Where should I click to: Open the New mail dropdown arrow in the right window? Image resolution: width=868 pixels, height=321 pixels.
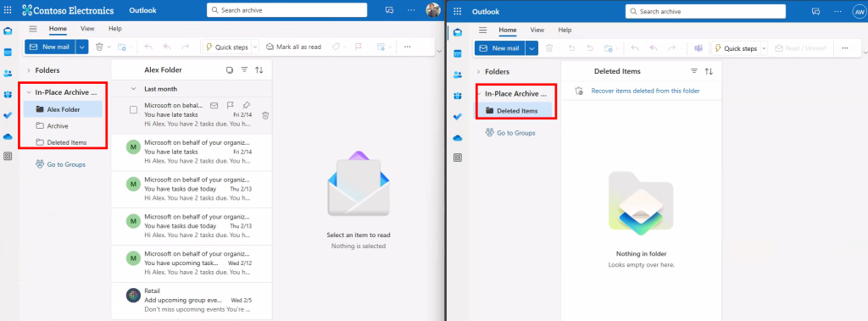point(531,48)
